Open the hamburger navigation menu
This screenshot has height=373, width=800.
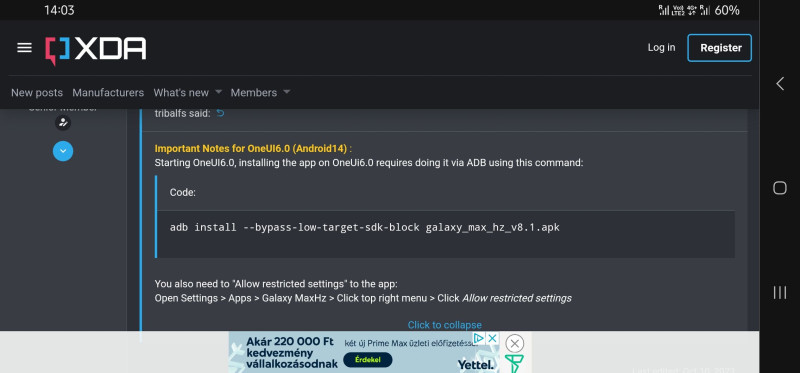tap(24, 48)
